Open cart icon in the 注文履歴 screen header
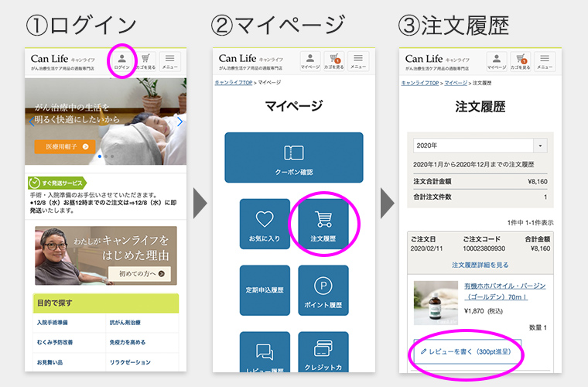 [520, 61]
